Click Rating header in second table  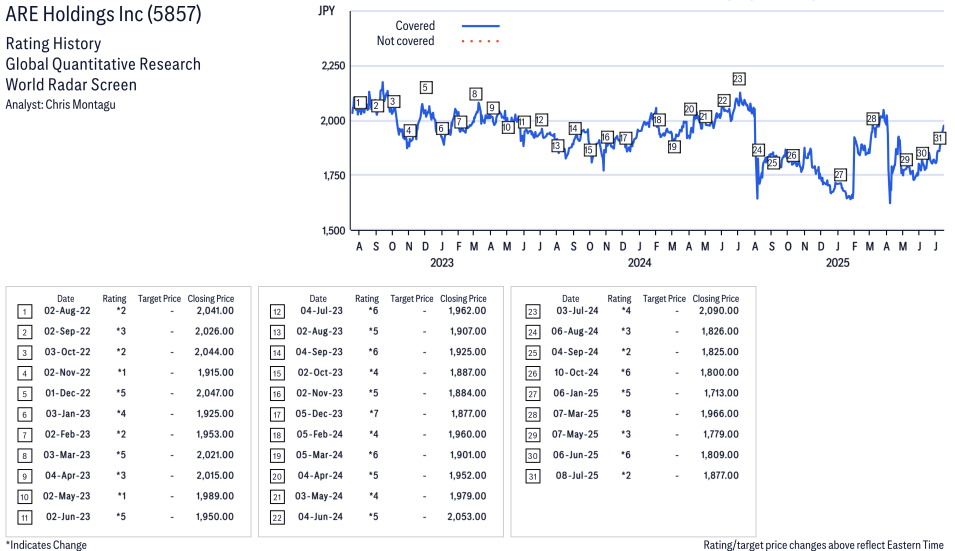click(x=367, y=299)
